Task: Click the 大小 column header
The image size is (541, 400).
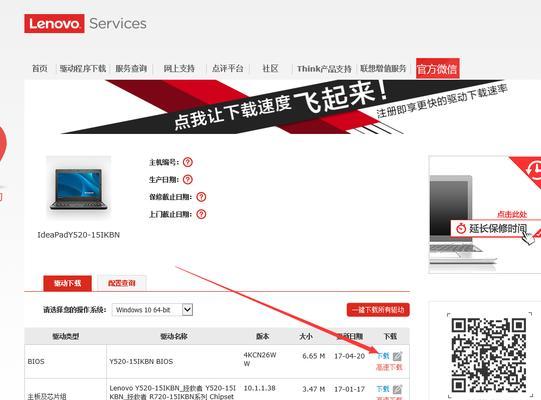Action: point(306,336)
